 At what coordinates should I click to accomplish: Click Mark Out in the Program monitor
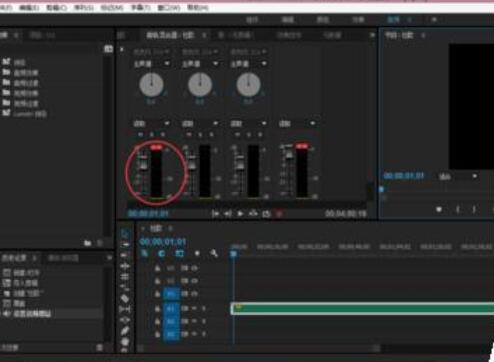tap(474, 209)
